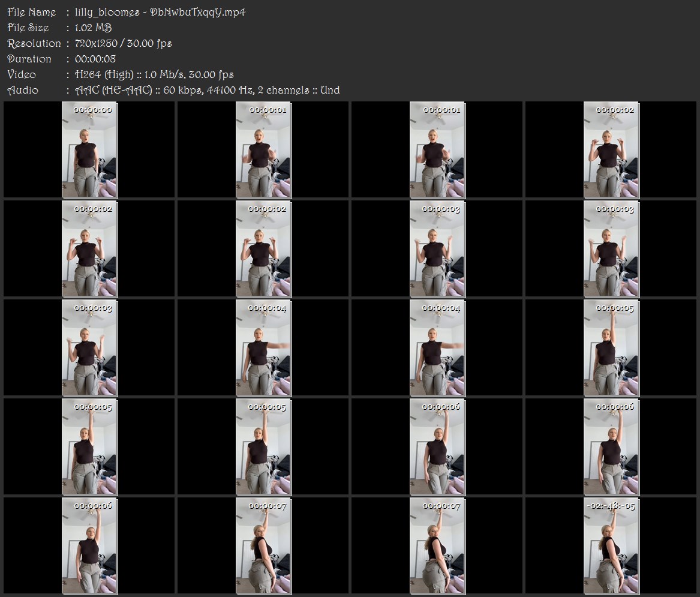Click the video codec text H264 (High)

point(104,74)
